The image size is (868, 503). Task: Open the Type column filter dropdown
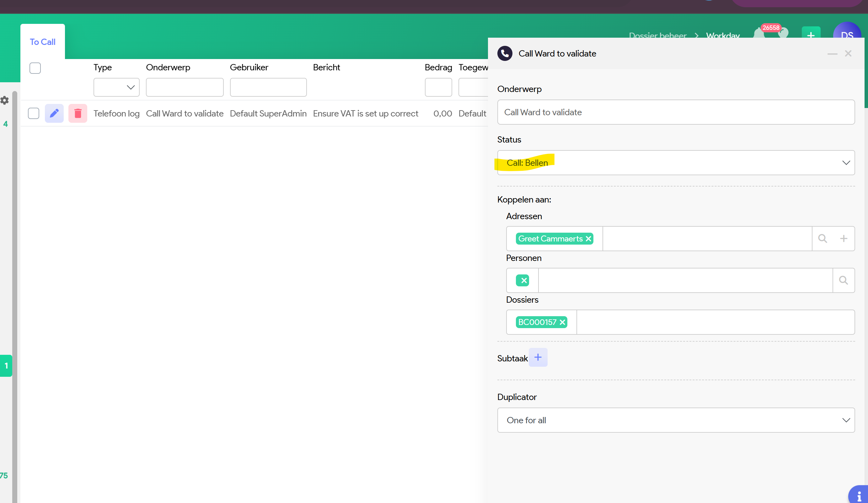pyautogui.click(x=116, y=87)
